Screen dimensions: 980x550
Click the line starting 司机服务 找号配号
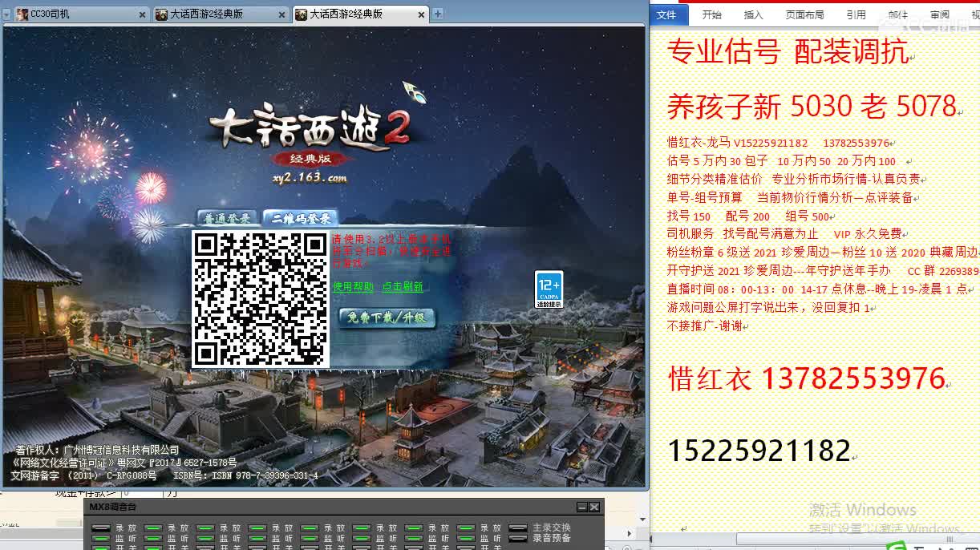tap(784, 234)
